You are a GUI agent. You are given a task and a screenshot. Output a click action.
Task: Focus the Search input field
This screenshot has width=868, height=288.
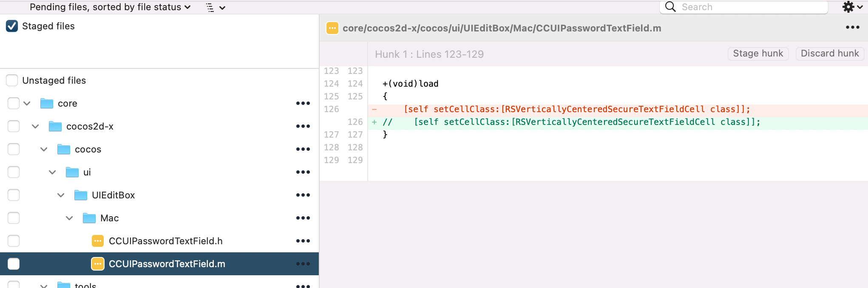(x=744, y=7)
